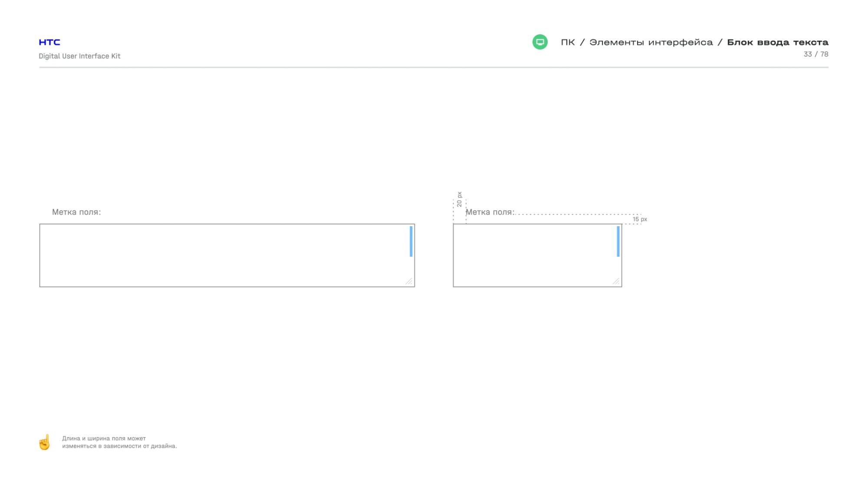Click the 'Digital User Interface Kit' subtitle
This screenshot has width=868, height=488.
pyautogui.click(x=79, y=56)
